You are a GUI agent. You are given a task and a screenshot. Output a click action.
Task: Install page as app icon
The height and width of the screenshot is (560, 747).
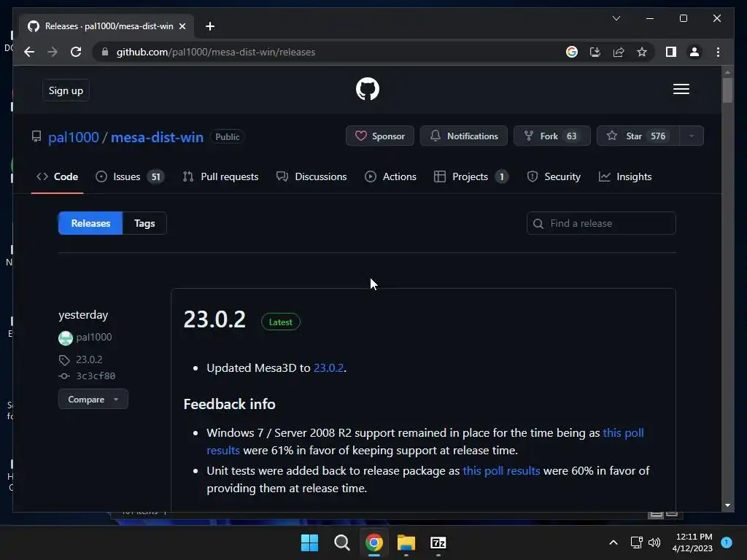click(x=595, y=52)
